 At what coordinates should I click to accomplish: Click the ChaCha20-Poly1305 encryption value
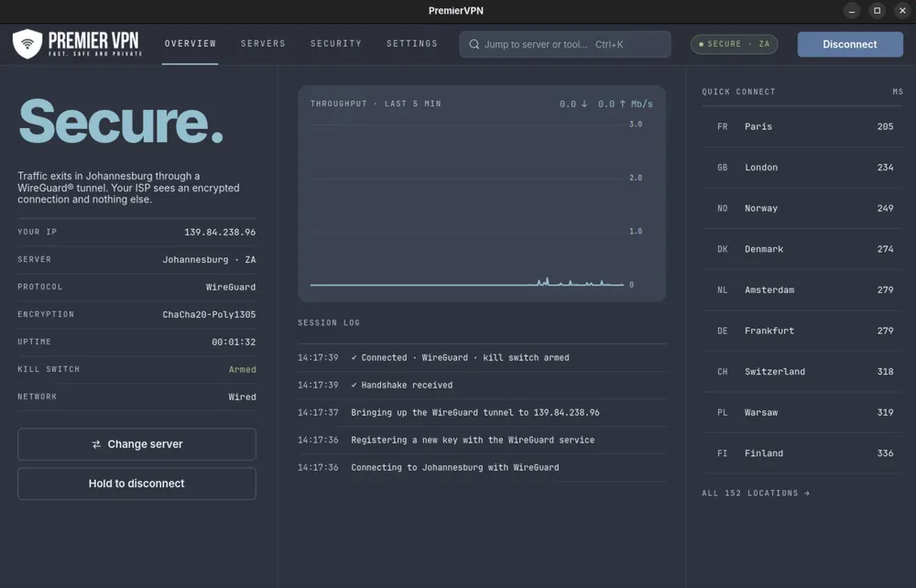(209, 315)
